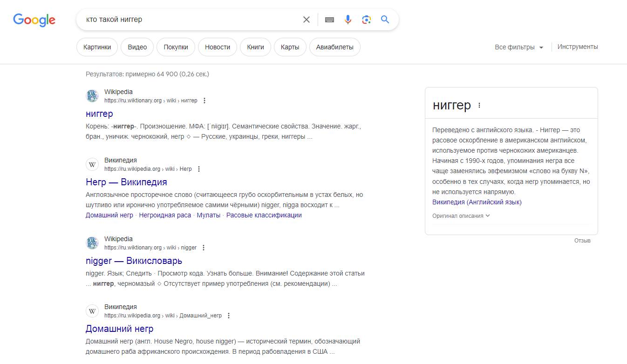
Task: Open 'Домашний негр' sitelink under the Негр result
Action: [109, 215]
